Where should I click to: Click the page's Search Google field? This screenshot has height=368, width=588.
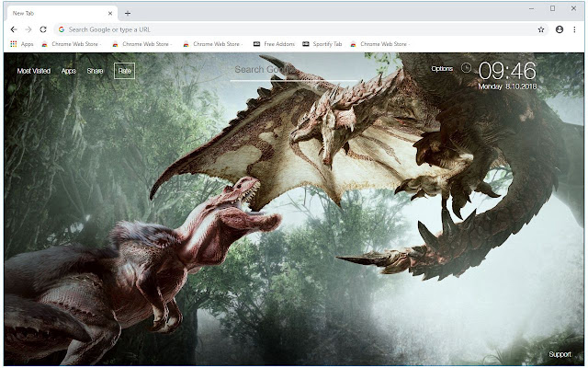(294, 70)
